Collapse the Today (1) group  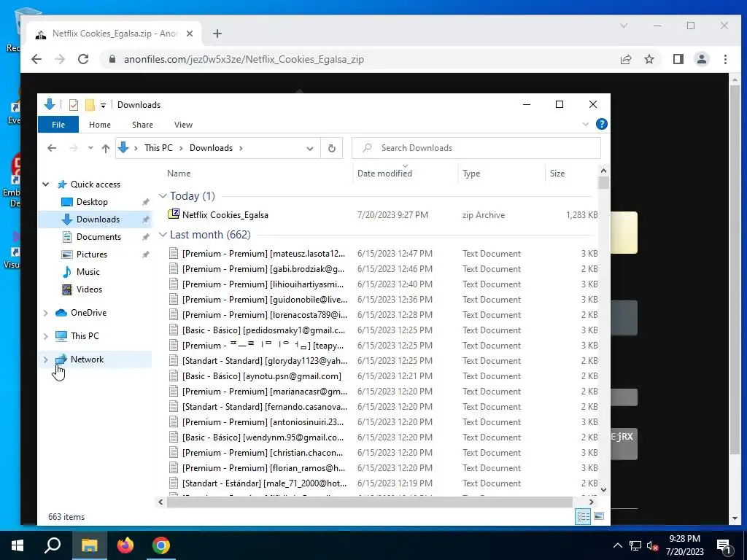coord(163,196)
